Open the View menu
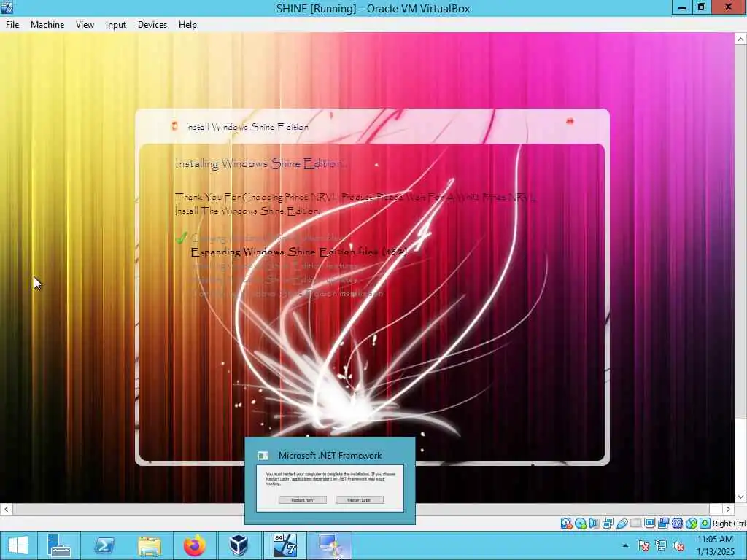The width and height of the screenshot is (747, 560). [85, 25]
